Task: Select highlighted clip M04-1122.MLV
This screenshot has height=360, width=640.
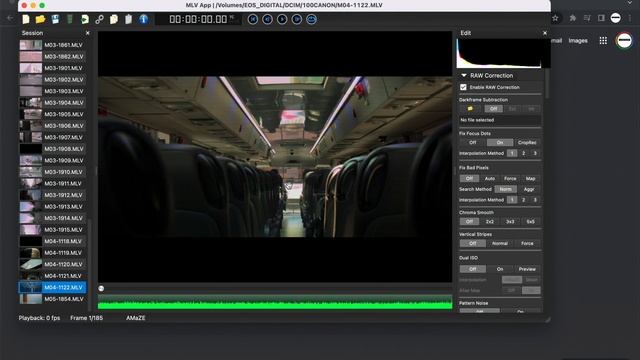Action: [53, 287]
